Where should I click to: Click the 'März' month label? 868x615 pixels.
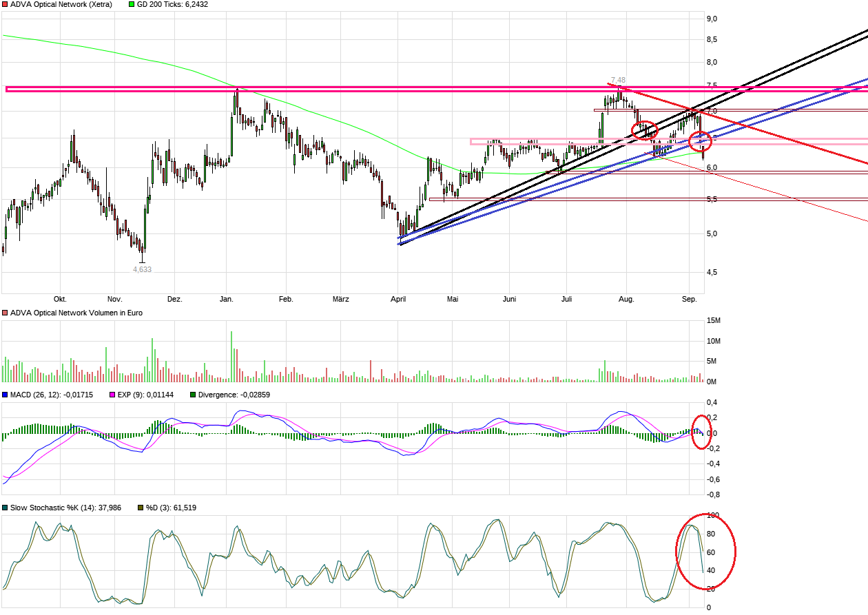coord(341,299)
